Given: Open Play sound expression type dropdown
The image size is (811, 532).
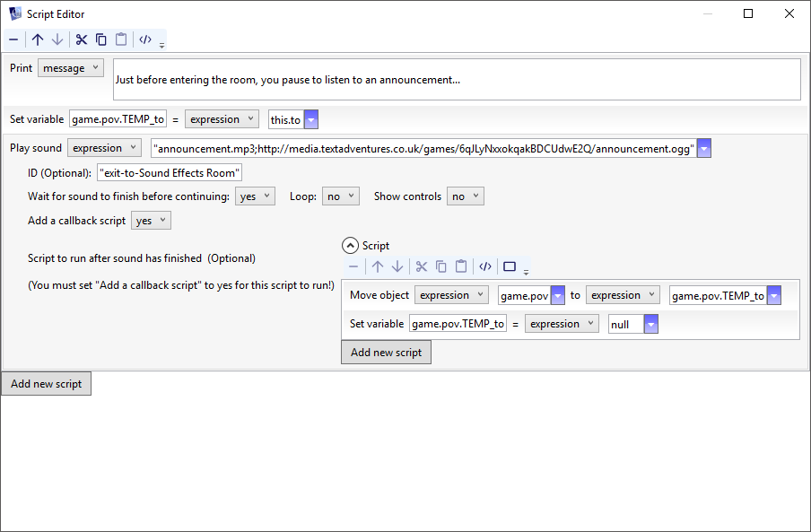Looking at the screenshot, I should click(x=104, y=148).
